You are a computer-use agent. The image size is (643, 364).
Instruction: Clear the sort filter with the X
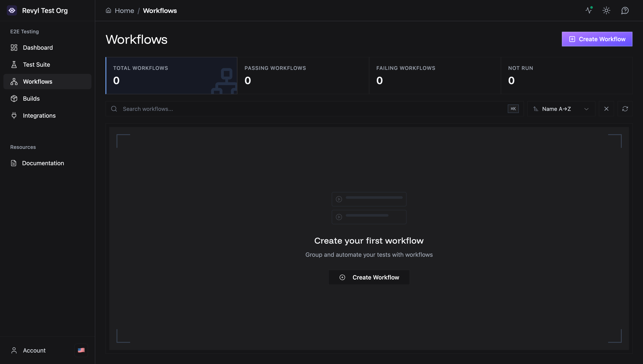[606, 109]
